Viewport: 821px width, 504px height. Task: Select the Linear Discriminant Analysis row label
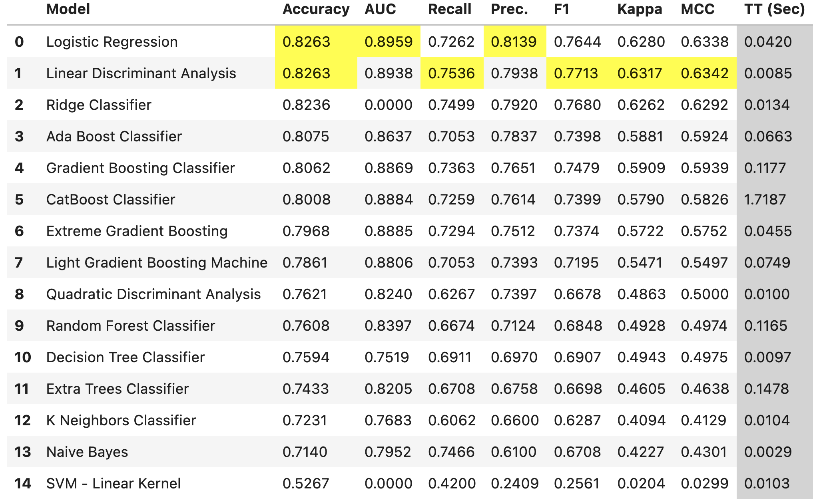tap(141, 73)
